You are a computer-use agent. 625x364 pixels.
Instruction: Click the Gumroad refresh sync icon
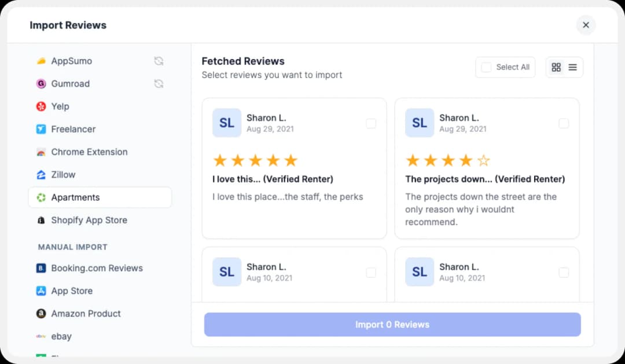159,83
